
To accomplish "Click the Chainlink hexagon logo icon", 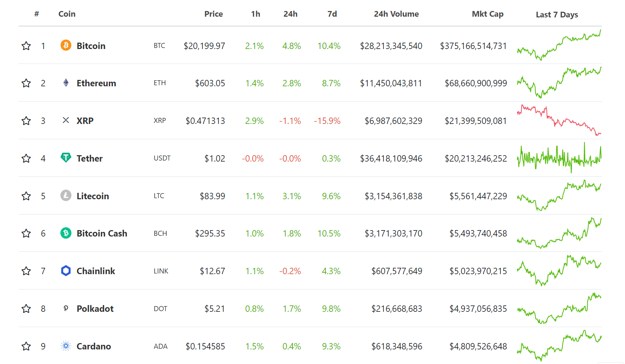I will click(66, 271).
